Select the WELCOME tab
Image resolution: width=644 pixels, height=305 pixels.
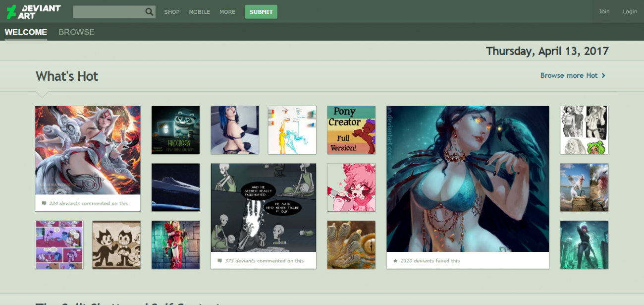(26, 32)
